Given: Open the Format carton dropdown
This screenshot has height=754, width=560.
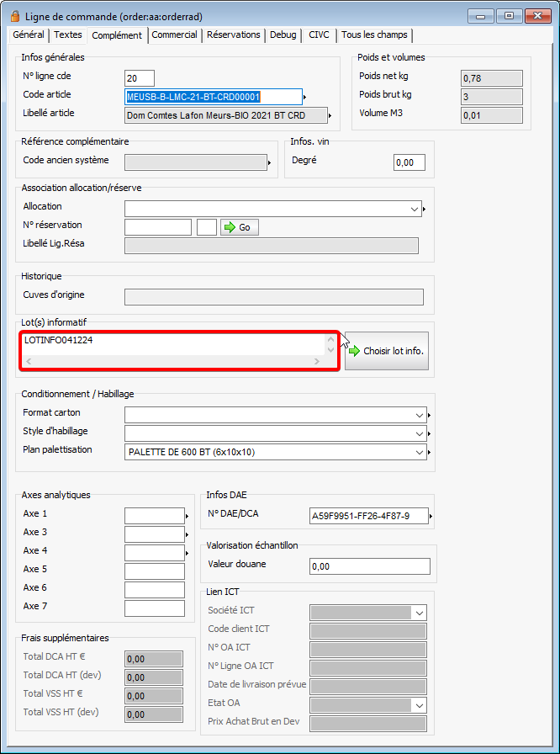Looking at the screenshot, I should click(x=420, y=415).
